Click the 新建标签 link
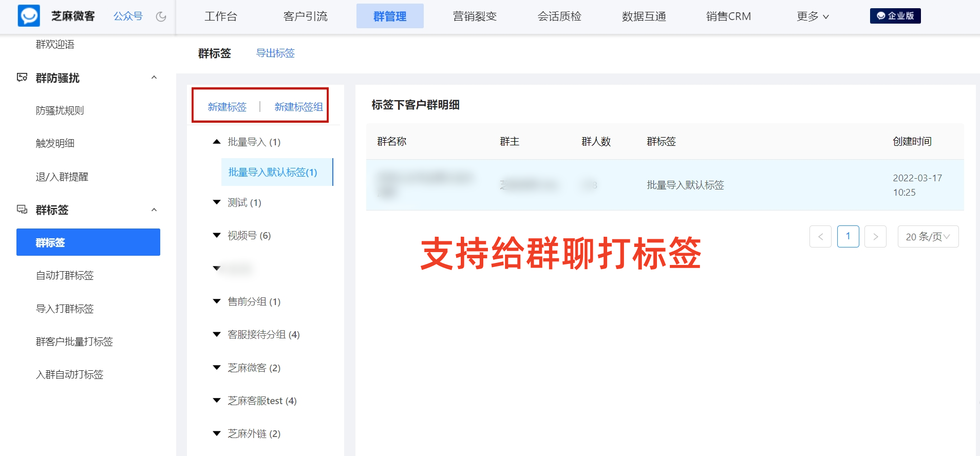The image size is (980, 456). point(227,106)
